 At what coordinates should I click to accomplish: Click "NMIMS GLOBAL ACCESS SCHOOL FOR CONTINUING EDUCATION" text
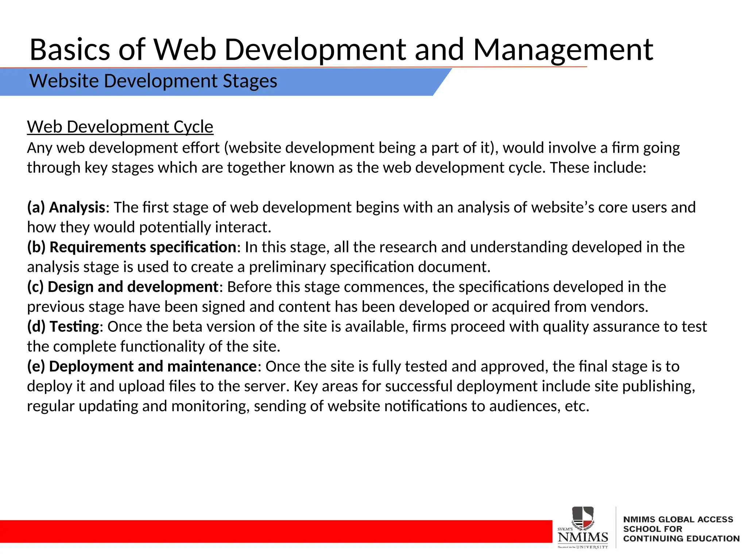[681, 529]
